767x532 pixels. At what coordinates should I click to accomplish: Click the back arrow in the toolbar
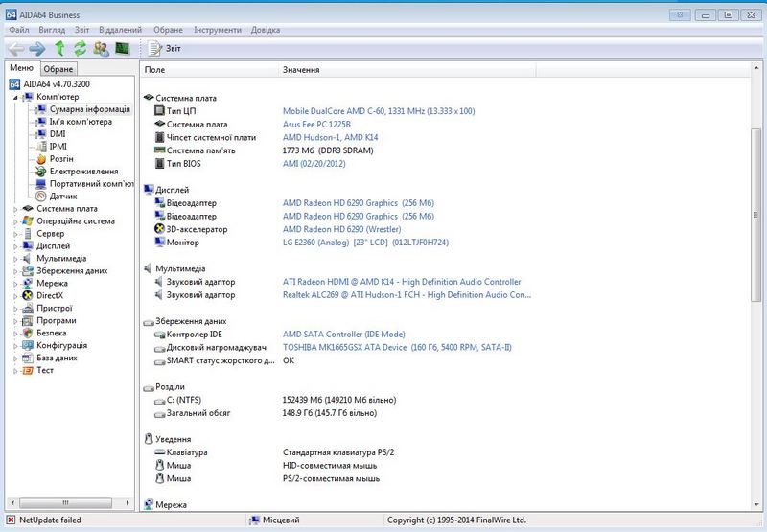[16, 48]
